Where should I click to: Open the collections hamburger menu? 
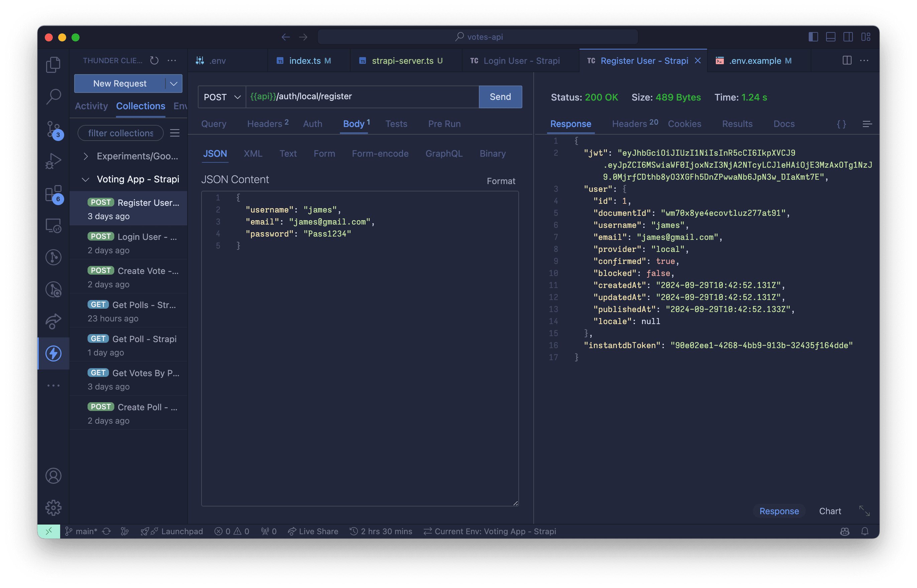[175, 133]
